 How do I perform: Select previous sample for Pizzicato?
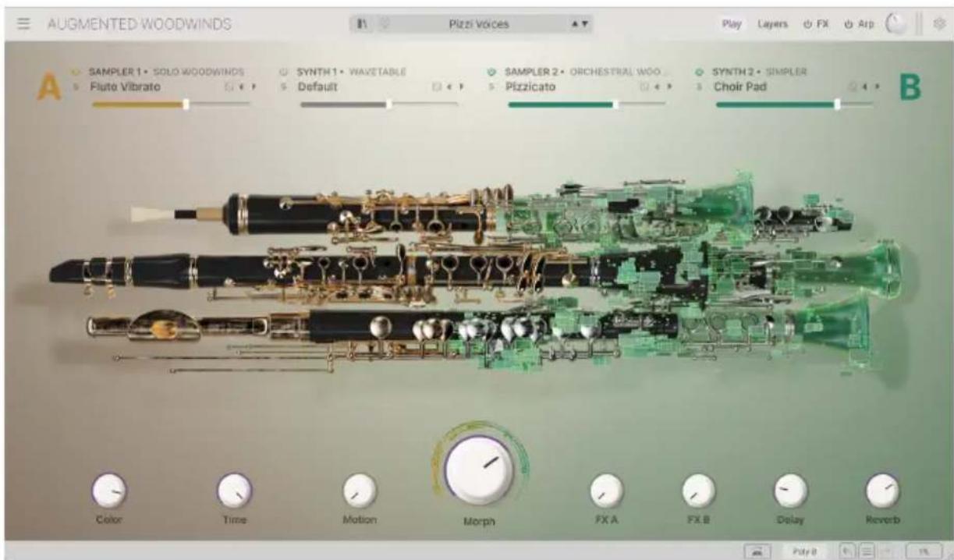click(x=658, y=87)
